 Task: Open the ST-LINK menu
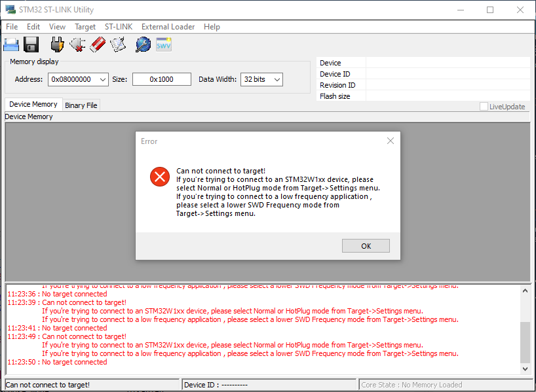click(119, 27)
